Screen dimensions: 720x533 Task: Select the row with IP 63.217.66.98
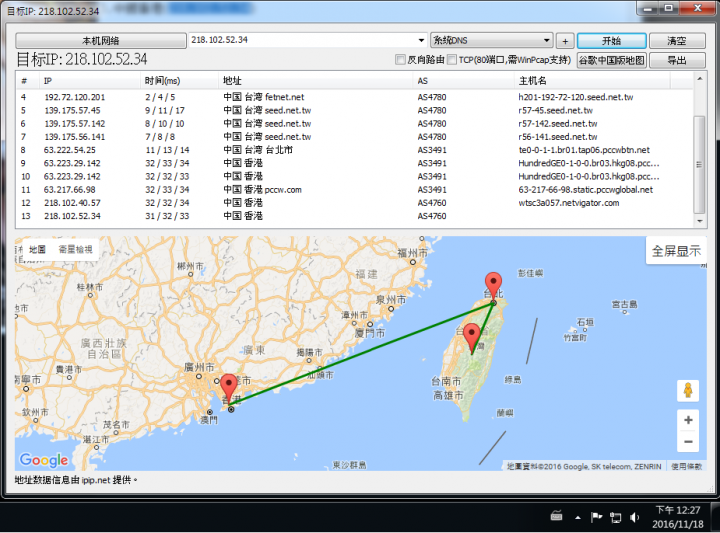coord(70,189)
